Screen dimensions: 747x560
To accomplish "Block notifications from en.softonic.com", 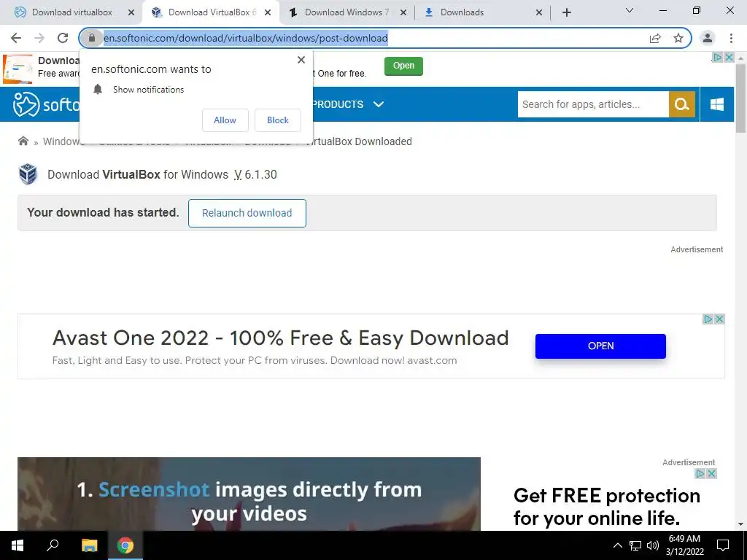I will pyautogui.click(x=278, y=120).
